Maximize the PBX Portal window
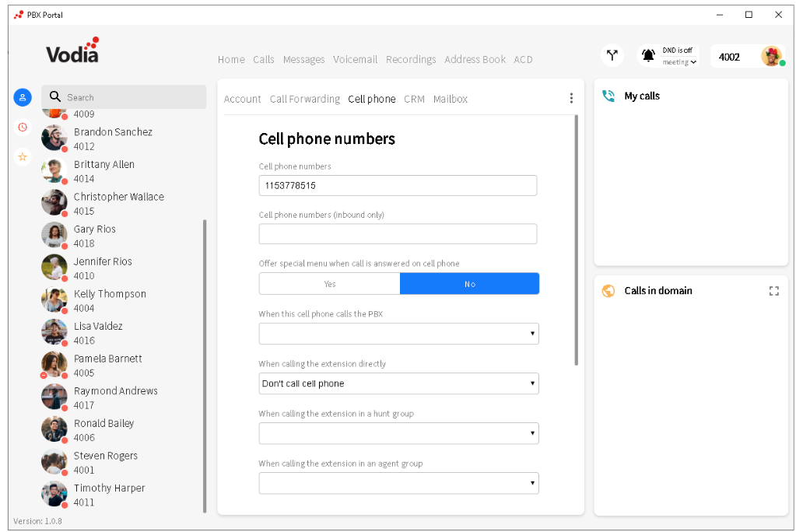 coord(749,15)
